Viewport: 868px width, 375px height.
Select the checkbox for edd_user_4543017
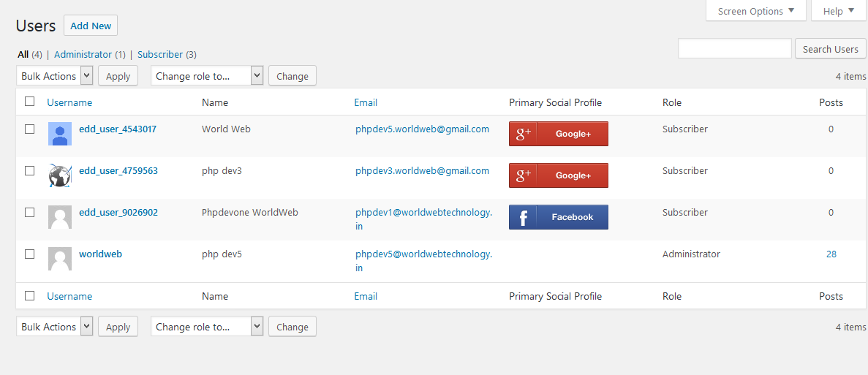[x=30, y=129]
